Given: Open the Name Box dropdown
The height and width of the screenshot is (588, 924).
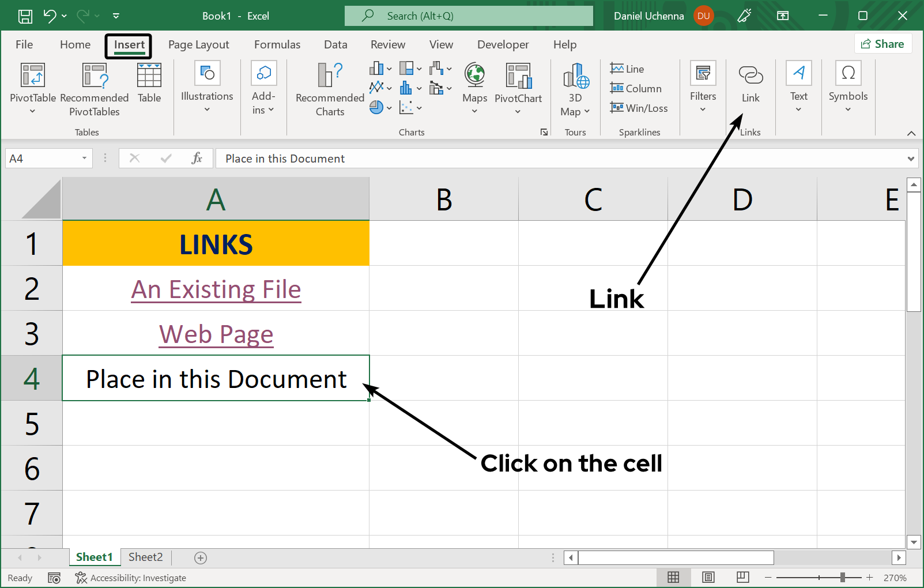Looking at the screenshot, I should (84, 158).
